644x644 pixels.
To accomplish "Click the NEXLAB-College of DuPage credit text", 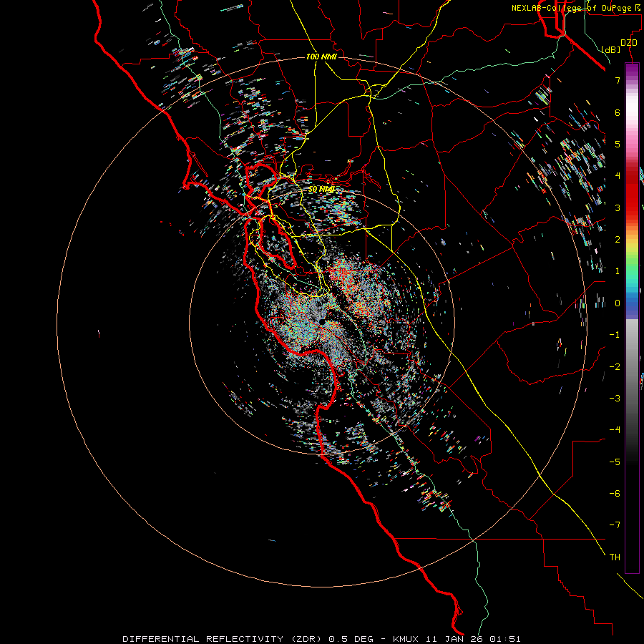I will pyautogui.click(x=577, y=8).
